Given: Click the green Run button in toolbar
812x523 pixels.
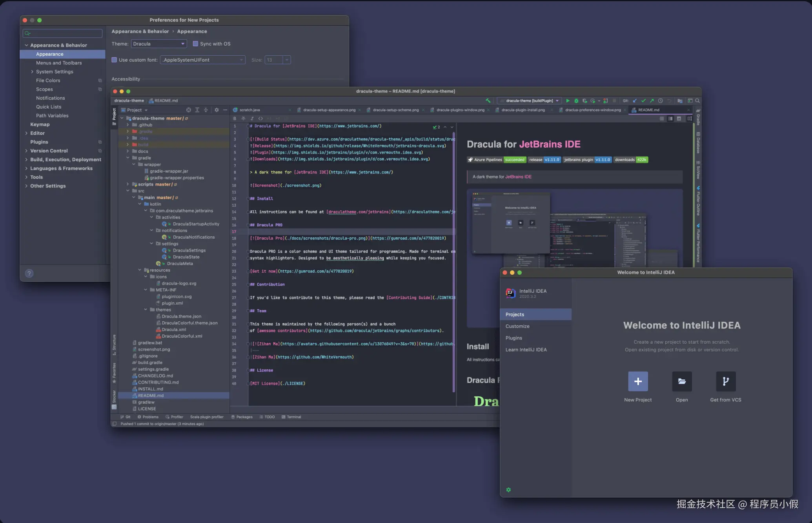Looking at the screenshot, I should [568, 101].
